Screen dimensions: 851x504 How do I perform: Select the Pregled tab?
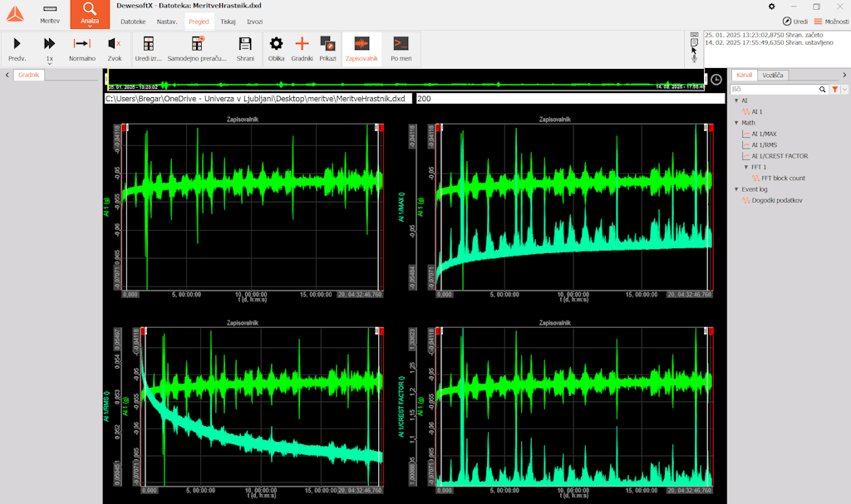199,22
